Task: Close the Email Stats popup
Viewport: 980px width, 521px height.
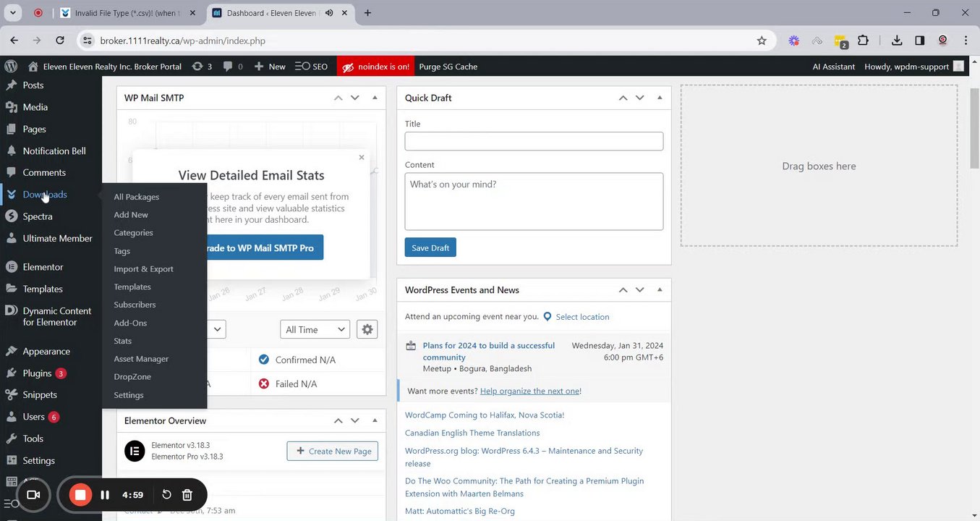Action: 362,157
